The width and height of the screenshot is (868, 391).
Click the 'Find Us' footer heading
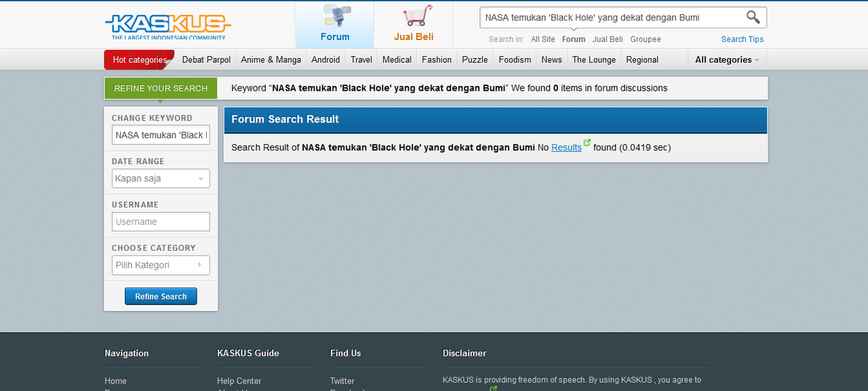[345, 353]
